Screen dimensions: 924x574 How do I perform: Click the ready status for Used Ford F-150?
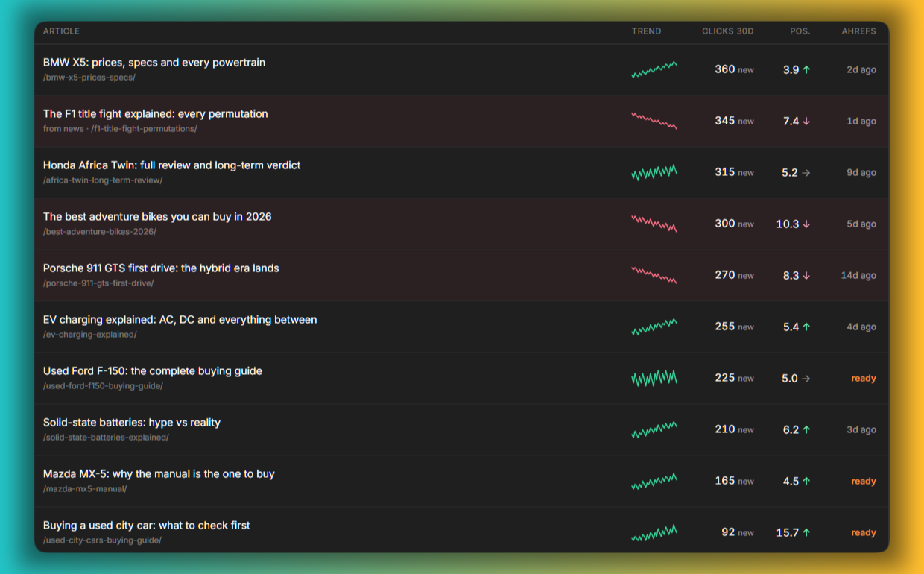[864, 378]
